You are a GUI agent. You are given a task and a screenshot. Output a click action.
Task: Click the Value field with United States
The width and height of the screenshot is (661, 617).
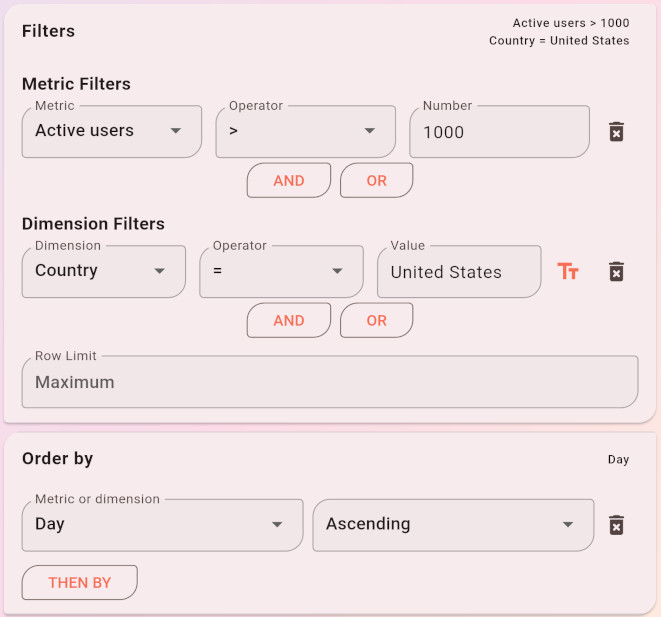(x=458, y=272)
